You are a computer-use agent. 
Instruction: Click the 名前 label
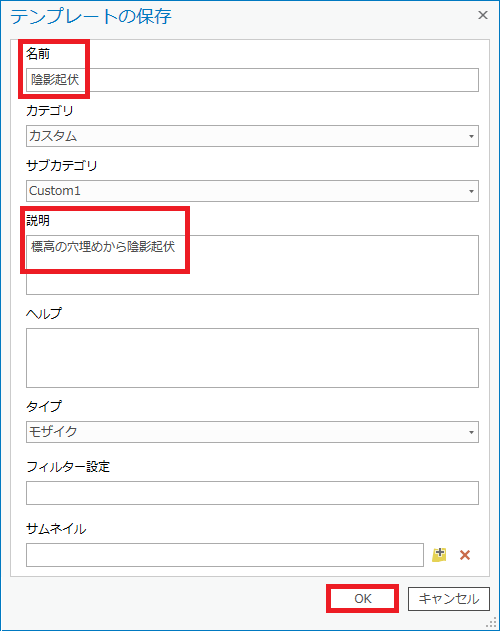coord(38,54)
